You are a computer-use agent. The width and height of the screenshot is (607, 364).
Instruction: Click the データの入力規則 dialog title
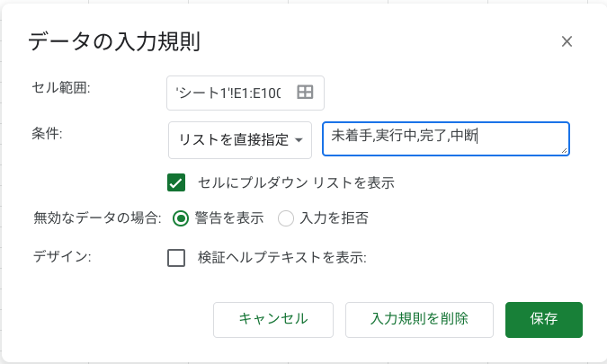click(114, 40)
